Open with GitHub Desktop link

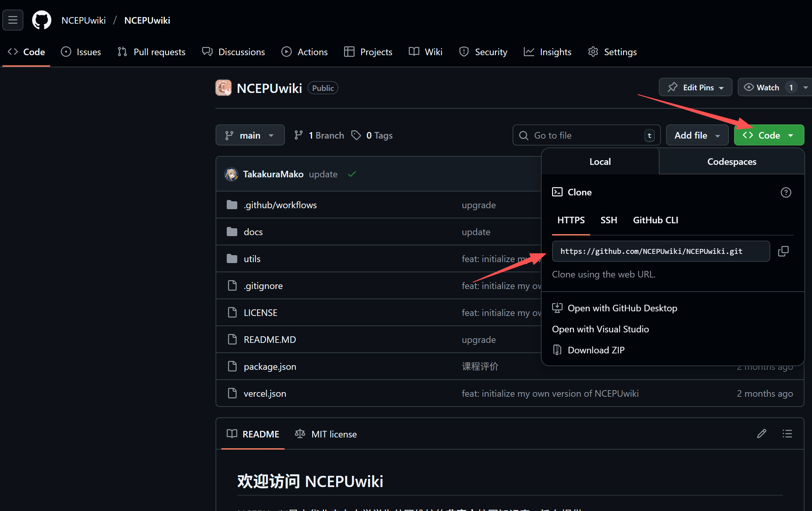pyautogui.click(x=622, y=308)
